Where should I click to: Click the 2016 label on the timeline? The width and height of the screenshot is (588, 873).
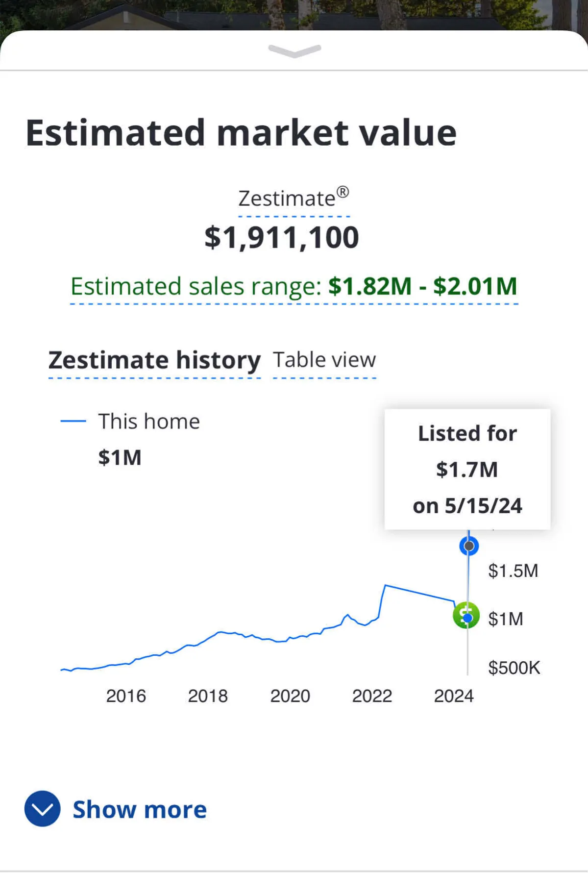(126, 696)
